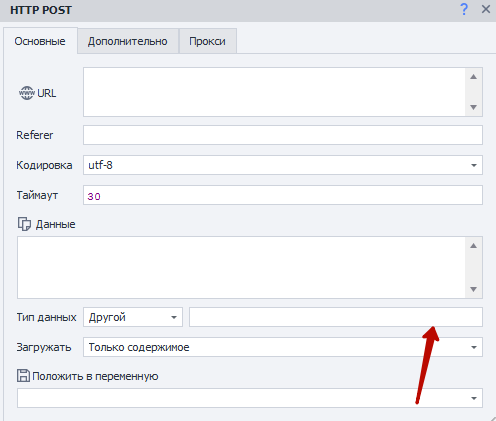Click up arrow in Данные field scrollbar
This screenshot has height=421, width=496.
click(x=473, y=246)
